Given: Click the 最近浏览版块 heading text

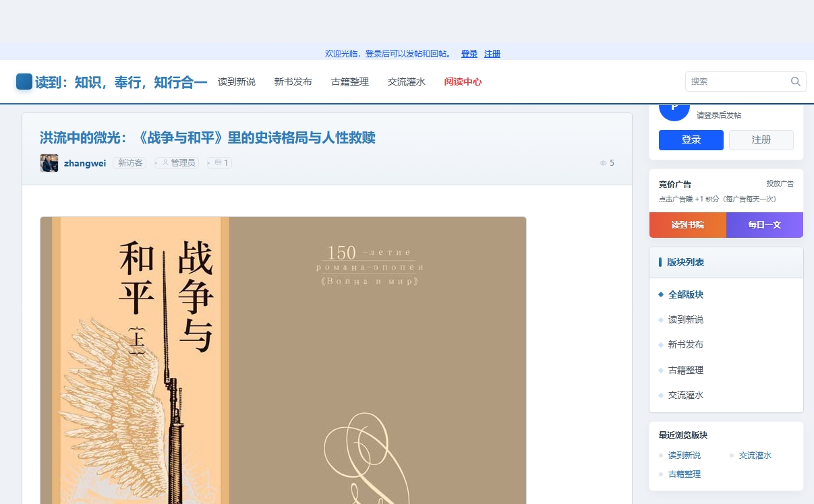Looking at the screenshot, I should (683, 435).
